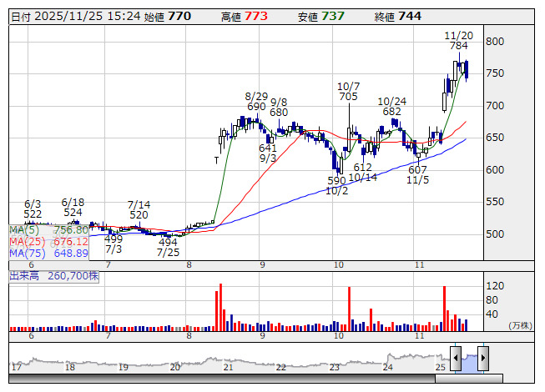Click year 21 in the navigator timeline

pos(228,367)
